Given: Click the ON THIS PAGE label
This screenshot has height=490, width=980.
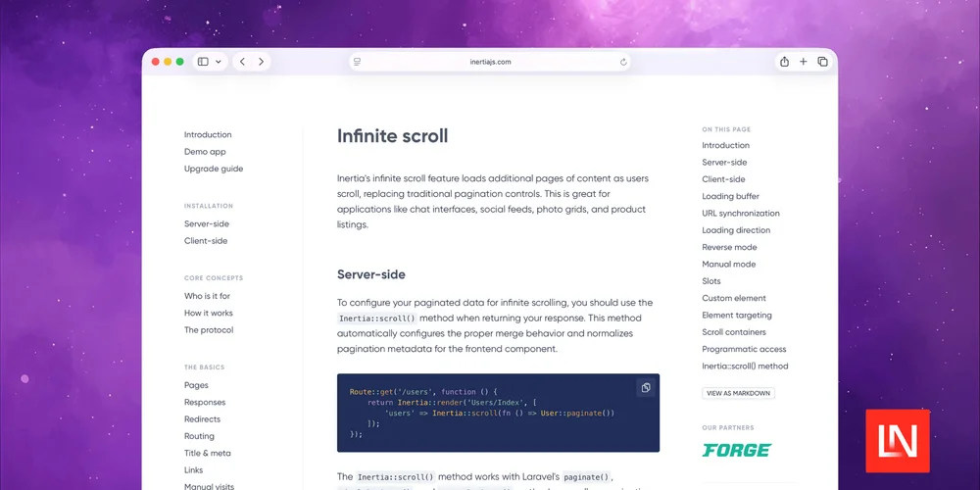Looking at the screenshot, I should click(x=726, y=129).
